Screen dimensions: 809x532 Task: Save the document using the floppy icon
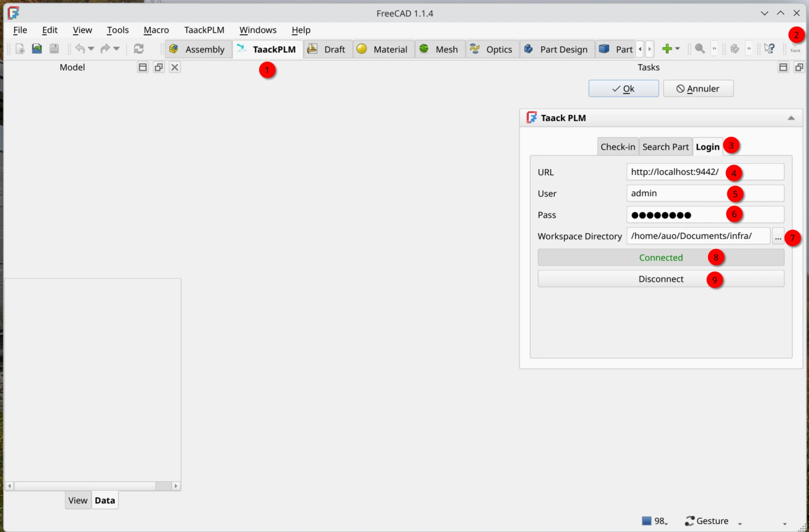[x=54, y=48]
